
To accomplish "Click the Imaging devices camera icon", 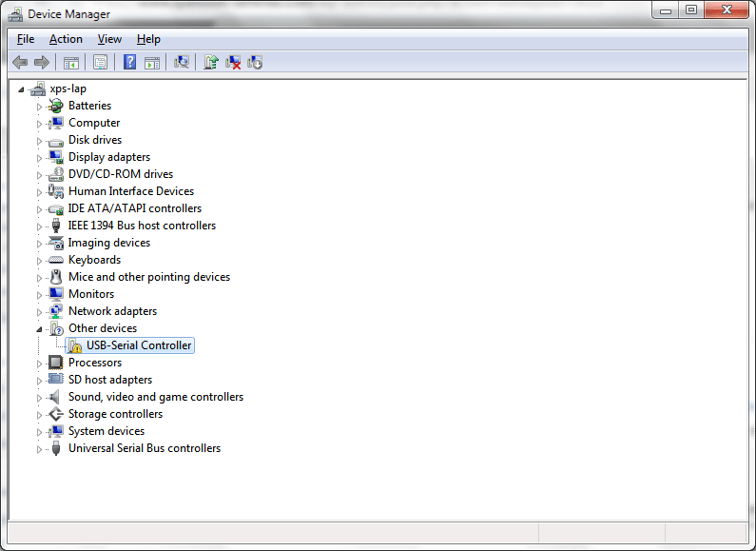I will (x=56, y=243).
